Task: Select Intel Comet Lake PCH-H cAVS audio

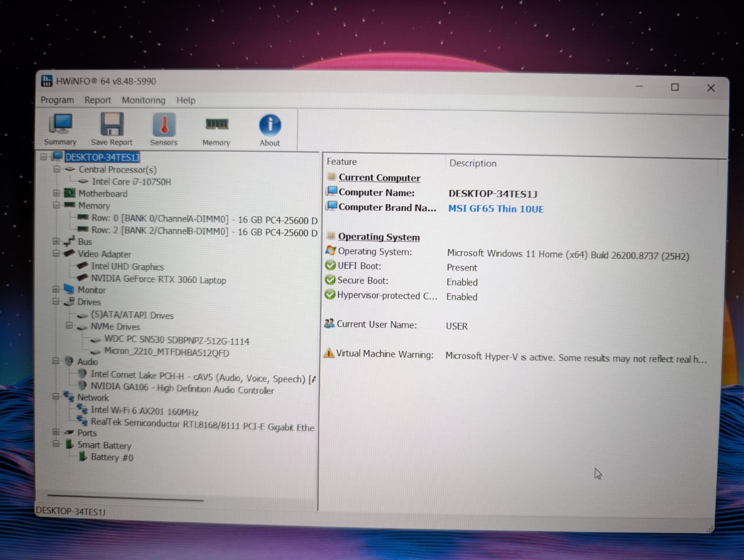Action: (203, 377)
